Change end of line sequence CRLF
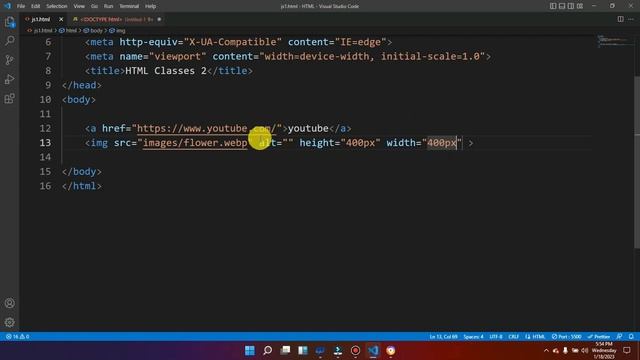 (x=513, y=337)
